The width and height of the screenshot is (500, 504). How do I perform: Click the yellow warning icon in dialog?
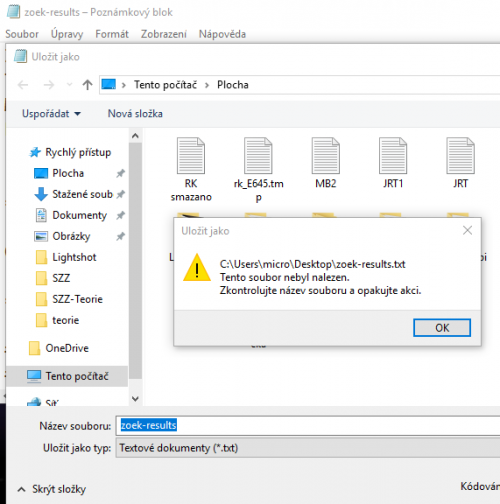point(197,268)
